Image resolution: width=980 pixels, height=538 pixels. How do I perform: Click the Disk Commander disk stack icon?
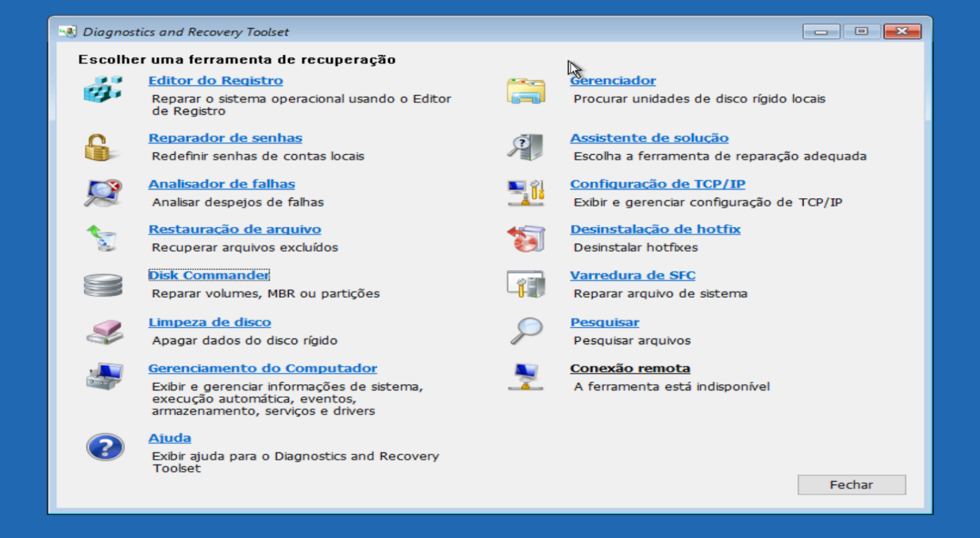103,285
